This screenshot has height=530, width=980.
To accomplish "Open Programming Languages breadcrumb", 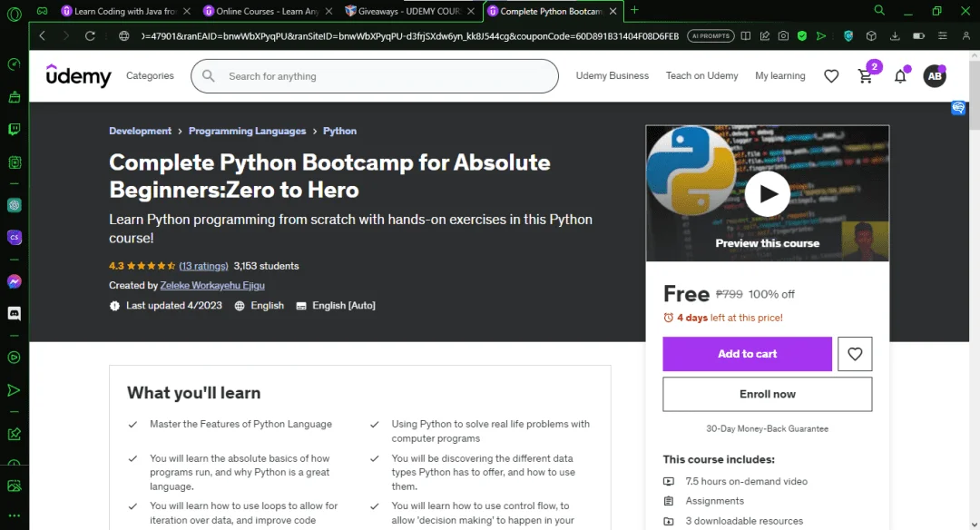I will (x=248, y=131).
